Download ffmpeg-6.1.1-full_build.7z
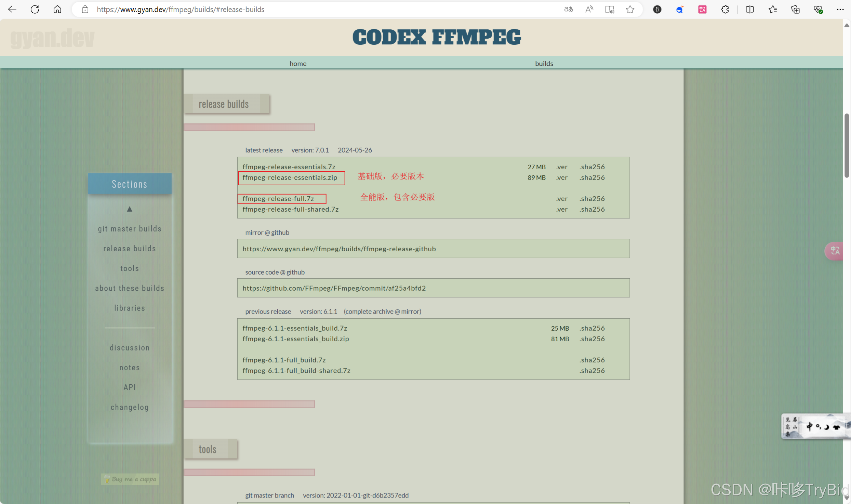The image size is (851, 504). click(x=284, y=360)
